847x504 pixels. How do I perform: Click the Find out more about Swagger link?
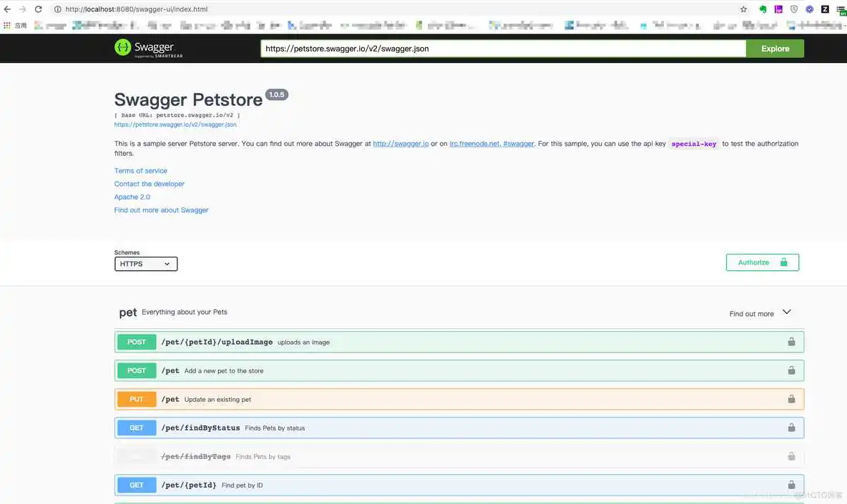click(161, 209)
